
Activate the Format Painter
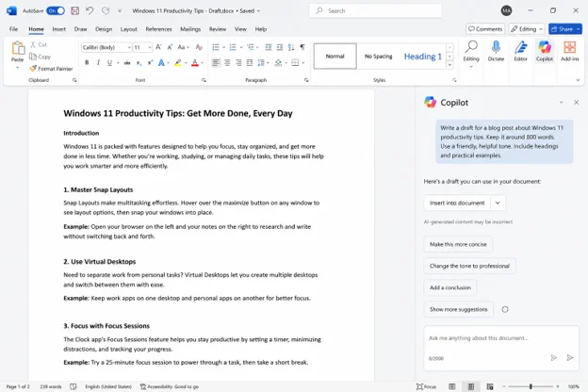tap(51, 69)
